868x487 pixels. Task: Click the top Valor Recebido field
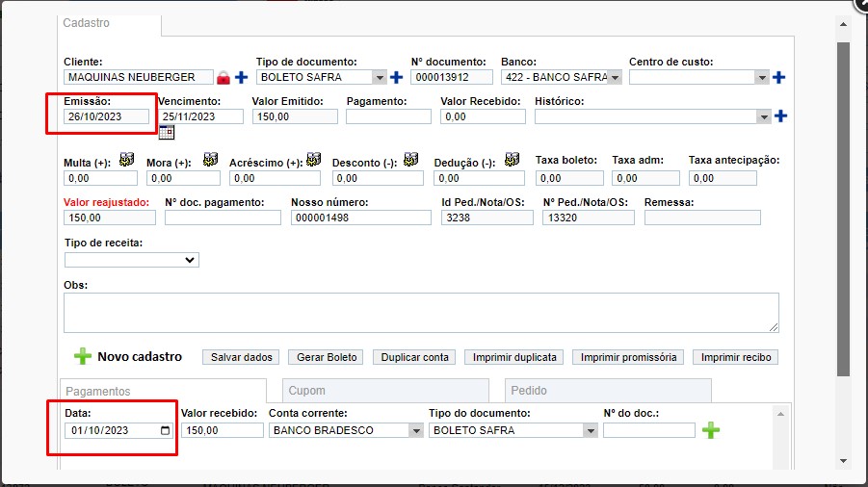tap(483, 116)
